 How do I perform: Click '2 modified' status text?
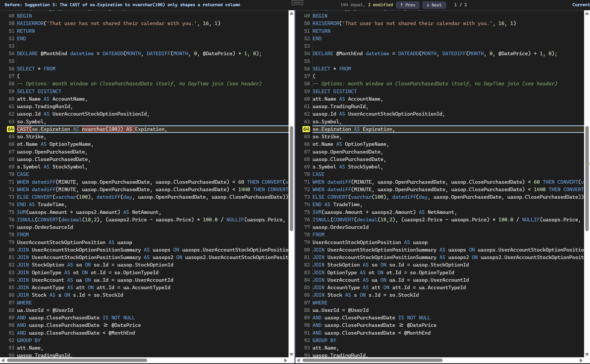(380, 5)
